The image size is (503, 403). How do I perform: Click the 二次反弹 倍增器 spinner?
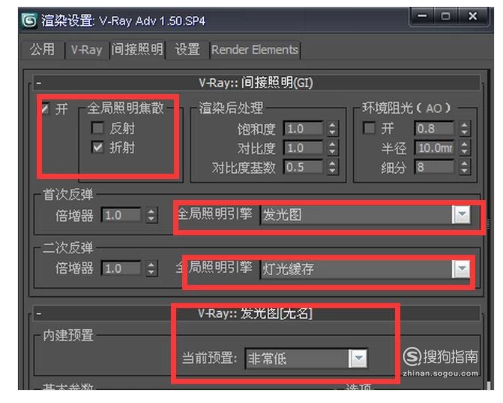151,268
